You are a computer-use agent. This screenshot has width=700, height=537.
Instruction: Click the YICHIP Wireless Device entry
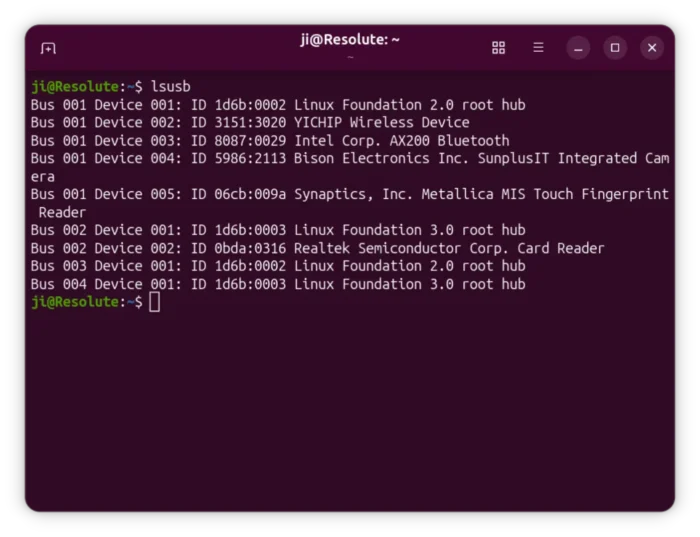(381, 123)
